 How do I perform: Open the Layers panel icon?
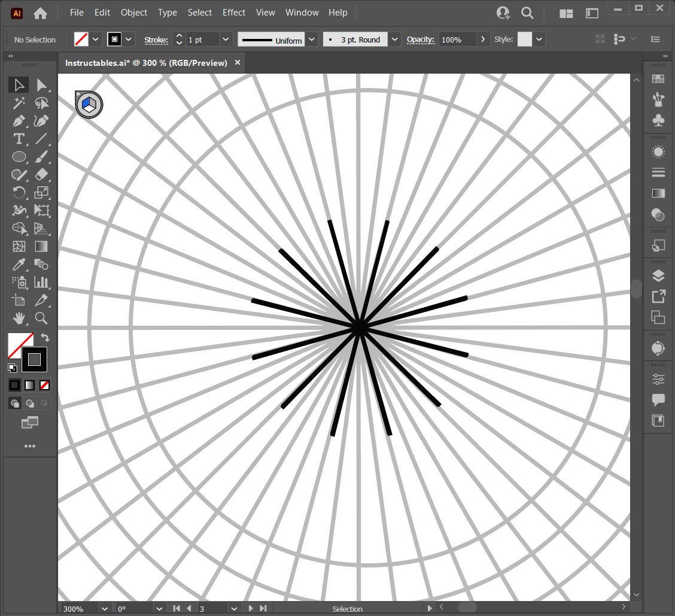click(x=658, y=276)
